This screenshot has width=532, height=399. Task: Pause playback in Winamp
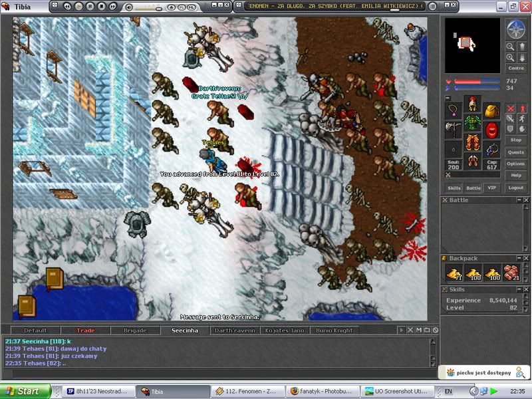pyautogui.click(x=90, y=6)
